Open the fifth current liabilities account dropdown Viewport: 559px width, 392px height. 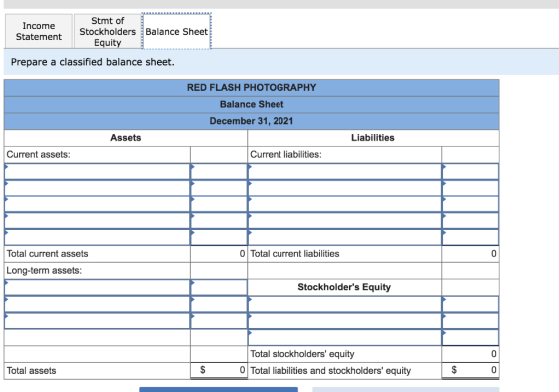click(x=344, y=237)
